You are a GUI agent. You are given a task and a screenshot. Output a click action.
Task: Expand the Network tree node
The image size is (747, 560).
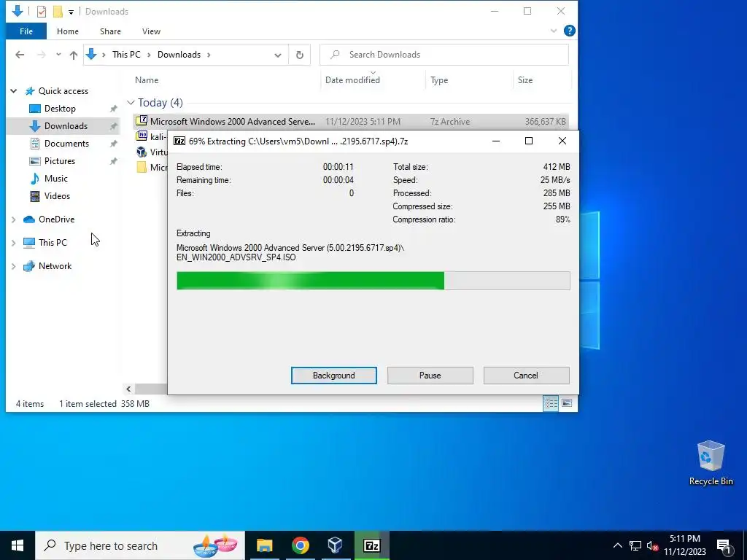pyautogui.click(x=14, y=266)
